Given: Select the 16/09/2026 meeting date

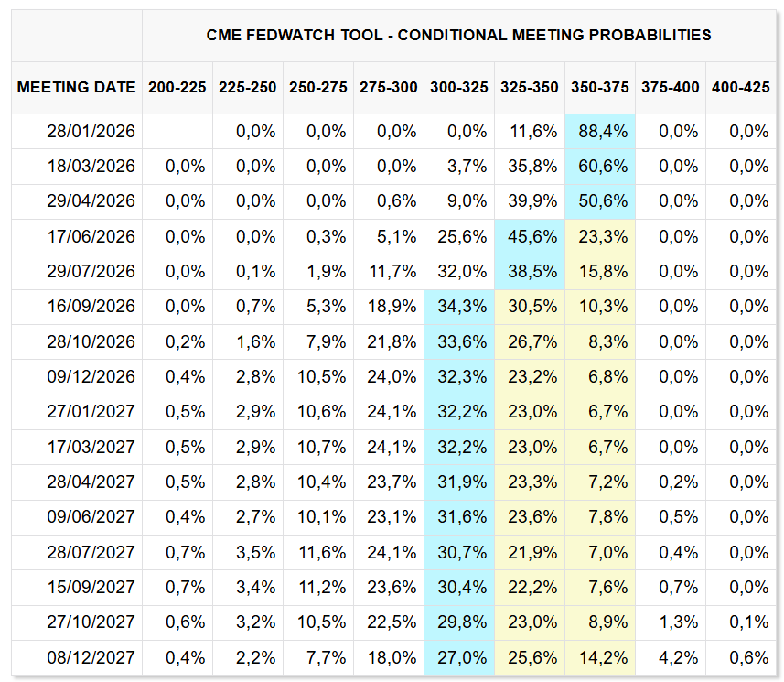Looking at the screenshot, I should pyautogui.click(x=91, y=307).
